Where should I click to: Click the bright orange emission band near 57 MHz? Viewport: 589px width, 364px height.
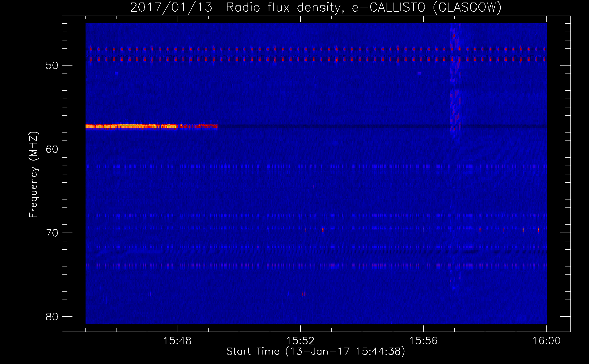[x=152, y=126]
